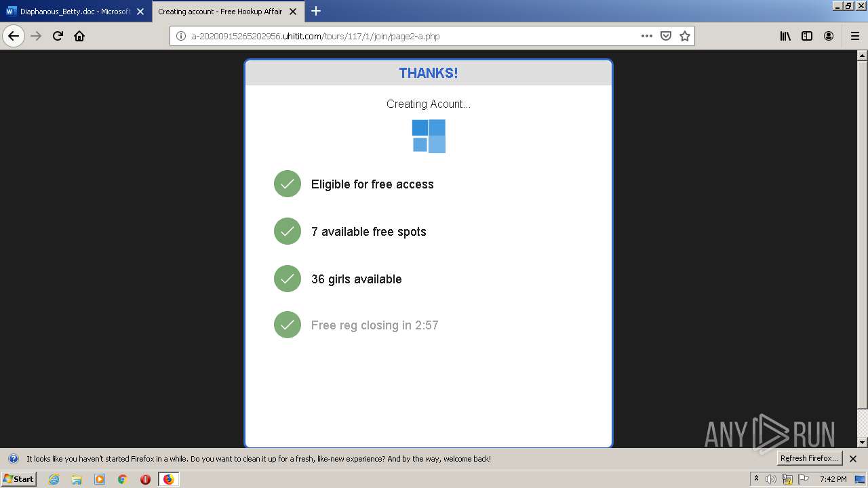Dismiss the Firefox notification bar
Viewport: 868px width, 488px height.
(x=853, y=459)
